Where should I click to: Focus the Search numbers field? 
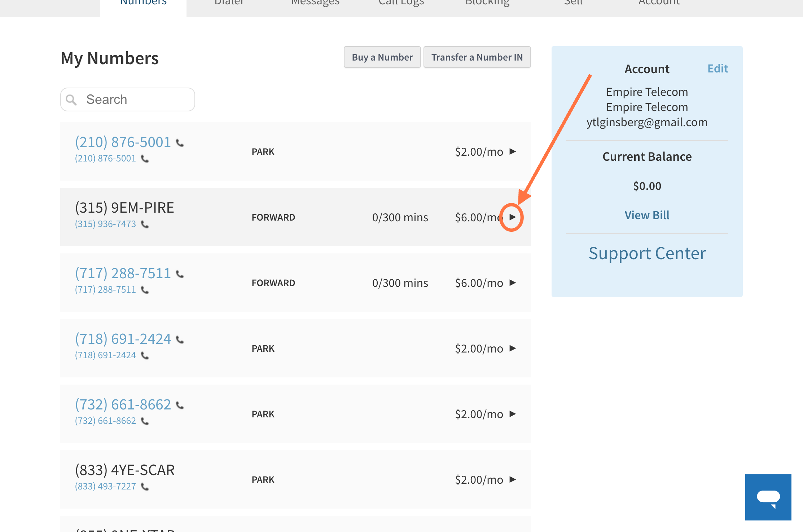(128, 99)
